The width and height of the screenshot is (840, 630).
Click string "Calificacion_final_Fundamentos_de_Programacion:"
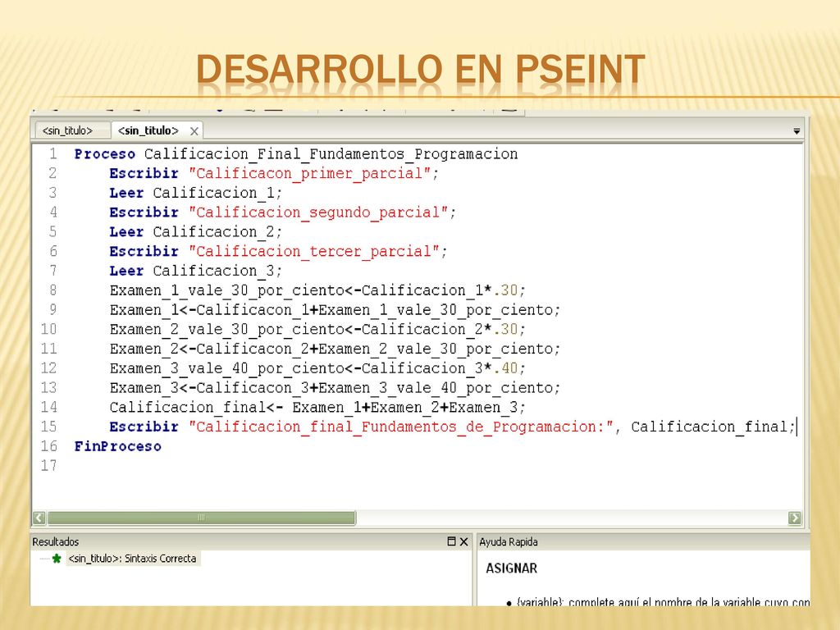[x=400, y=427]
